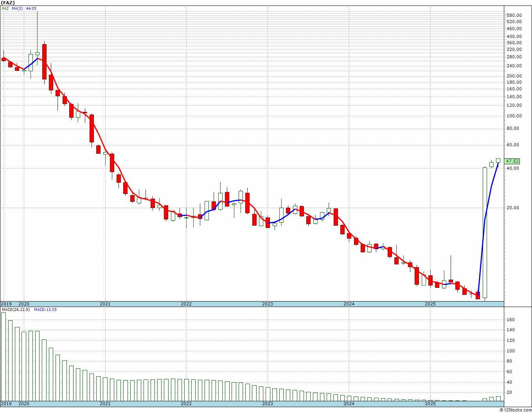Click the 160 label on the MACD axis
This screenshot has height=413, width=532.
(511, 320)
